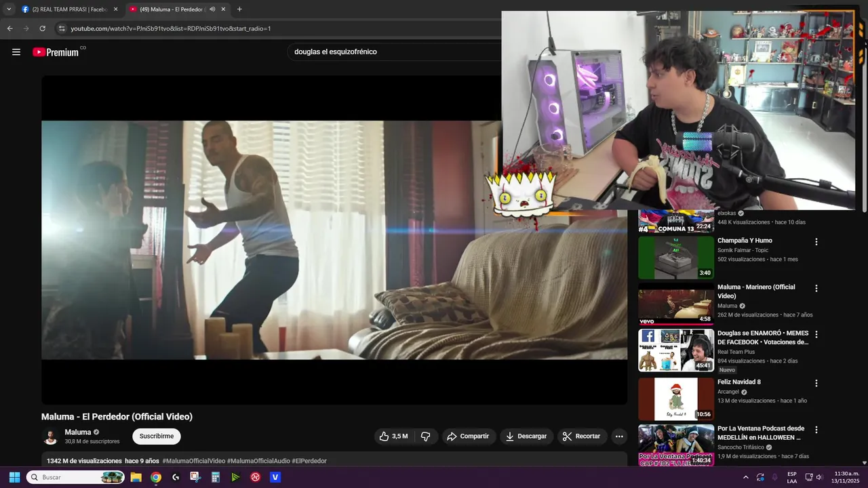
Task: Open the red circular app on taskbar
Action: 256,477
